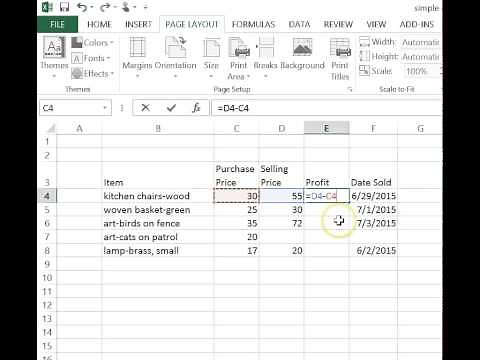480x360 pixels.
Task: Open the Themes gallery button
Action: (54, 57)
